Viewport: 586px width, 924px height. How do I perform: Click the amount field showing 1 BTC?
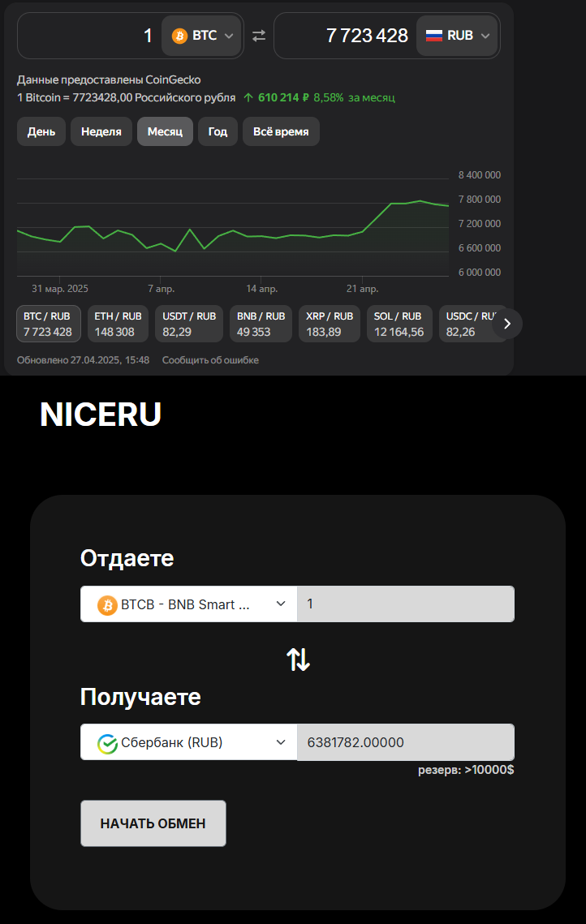tap(89, 36)
